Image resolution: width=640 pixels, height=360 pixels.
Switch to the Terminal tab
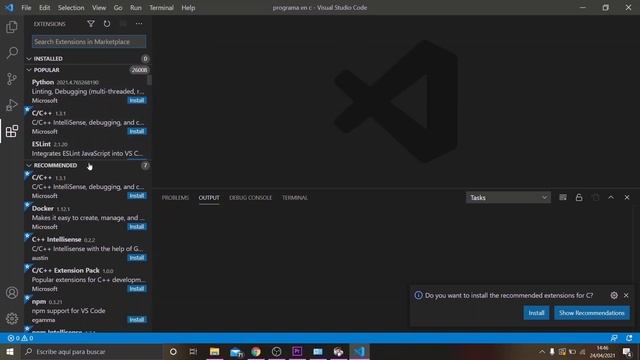click(295, 198)
